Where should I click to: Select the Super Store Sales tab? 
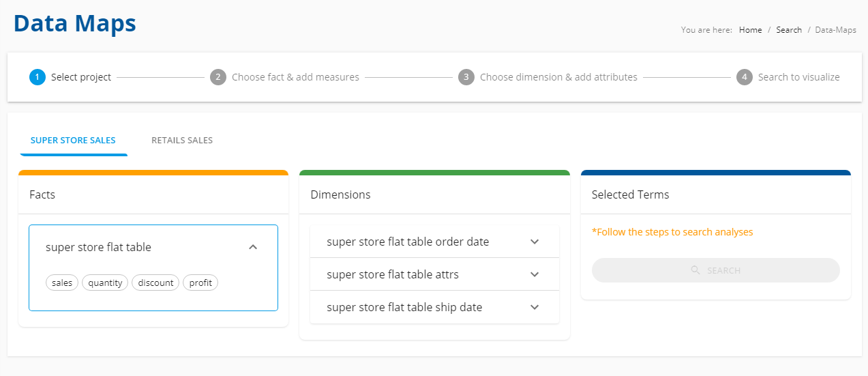73,141
